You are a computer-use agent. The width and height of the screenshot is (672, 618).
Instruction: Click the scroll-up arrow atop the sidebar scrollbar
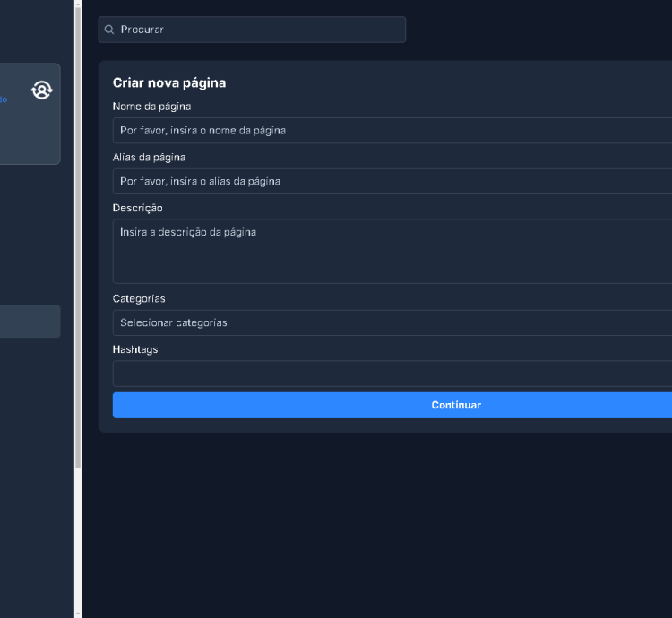[x=78, y=4]
